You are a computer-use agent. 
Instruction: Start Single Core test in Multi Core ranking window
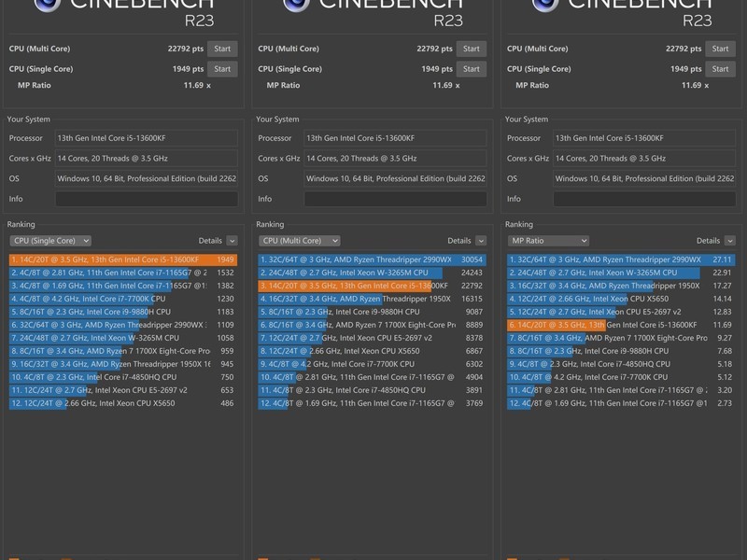[472, 69]
